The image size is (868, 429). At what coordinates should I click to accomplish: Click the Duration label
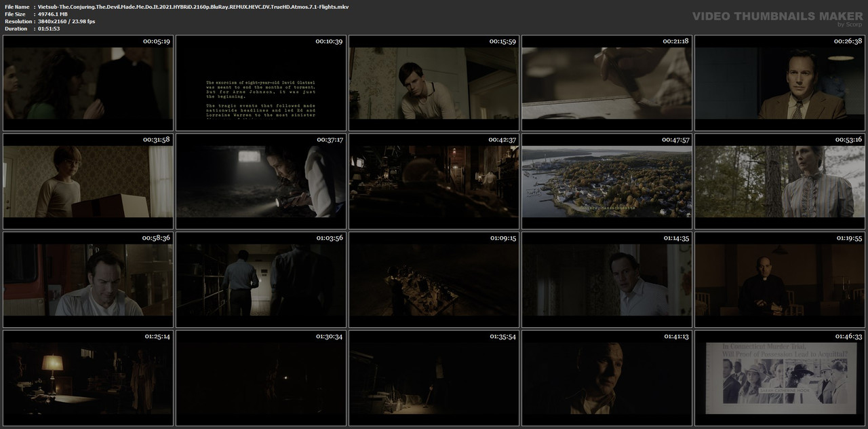[x=16, y=29]
